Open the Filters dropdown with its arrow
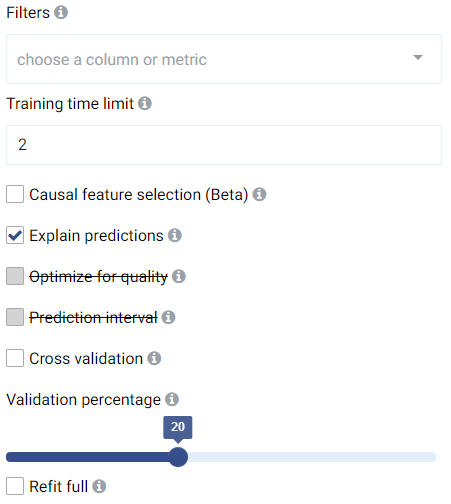 [x=418, y=58]
